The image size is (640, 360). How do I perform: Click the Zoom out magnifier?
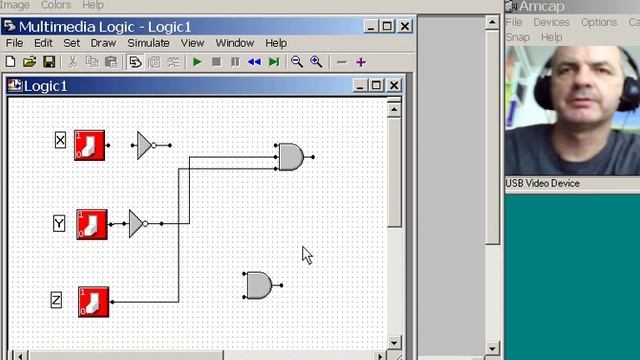(x=297, y=62)
